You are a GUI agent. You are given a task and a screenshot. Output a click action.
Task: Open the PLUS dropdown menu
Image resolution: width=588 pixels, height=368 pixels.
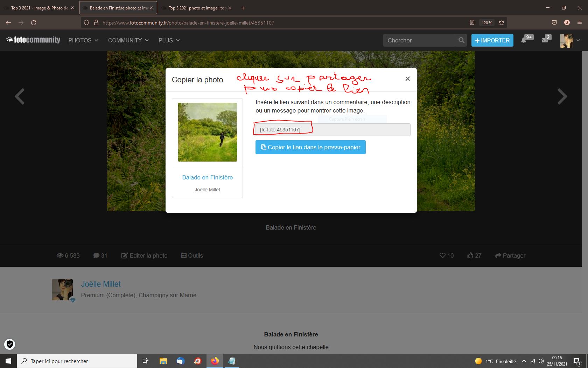[169, 40]
